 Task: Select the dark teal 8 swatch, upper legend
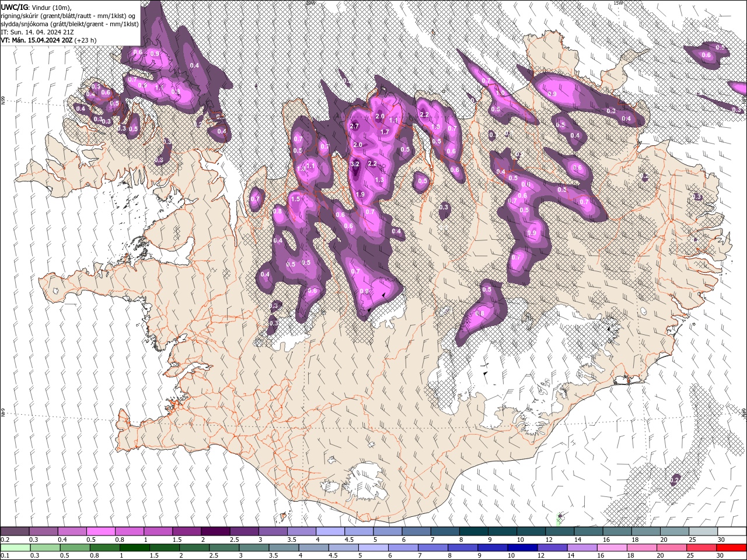[474, 531]
